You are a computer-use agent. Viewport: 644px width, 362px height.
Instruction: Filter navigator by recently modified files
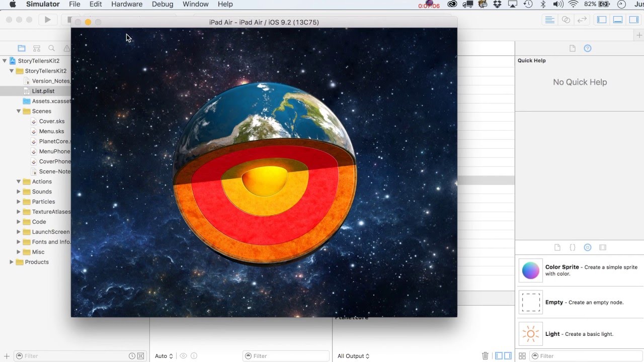click(x=132, y=356)
